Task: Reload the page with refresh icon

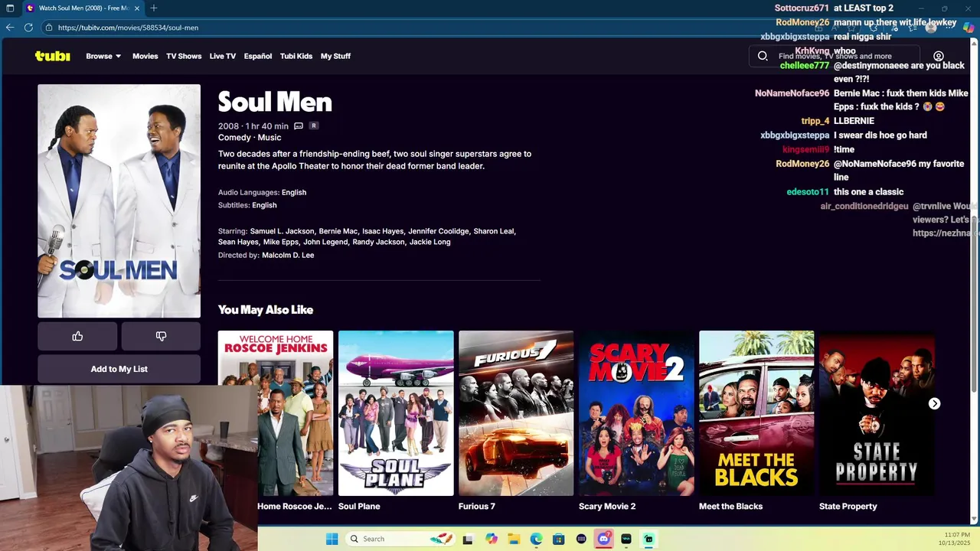Action: [28, 27]
